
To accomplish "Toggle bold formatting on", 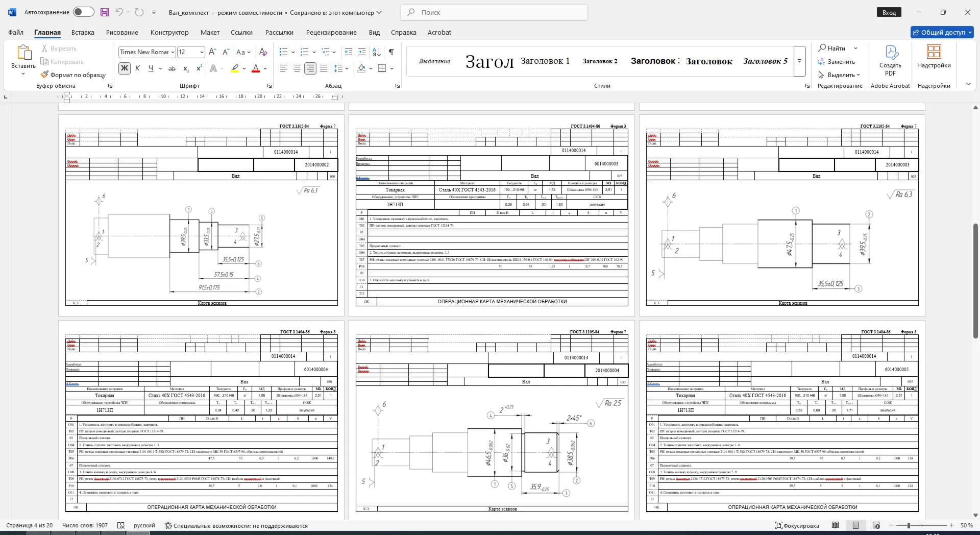I will pyautogui.click(x=125, y=68).
